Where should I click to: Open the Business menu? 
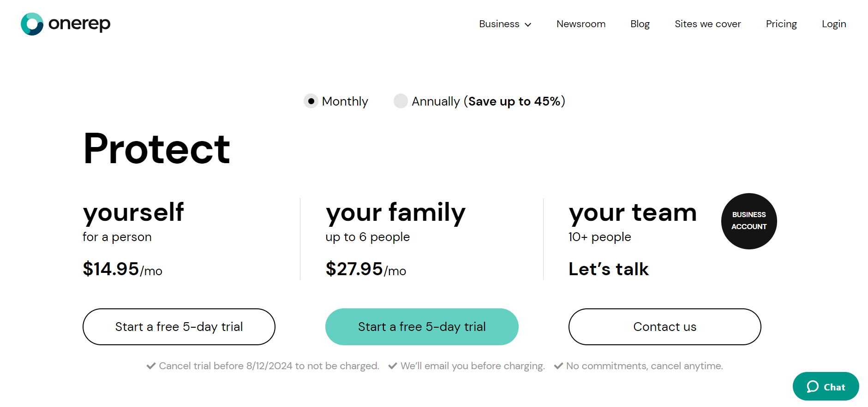coord(499,24)
